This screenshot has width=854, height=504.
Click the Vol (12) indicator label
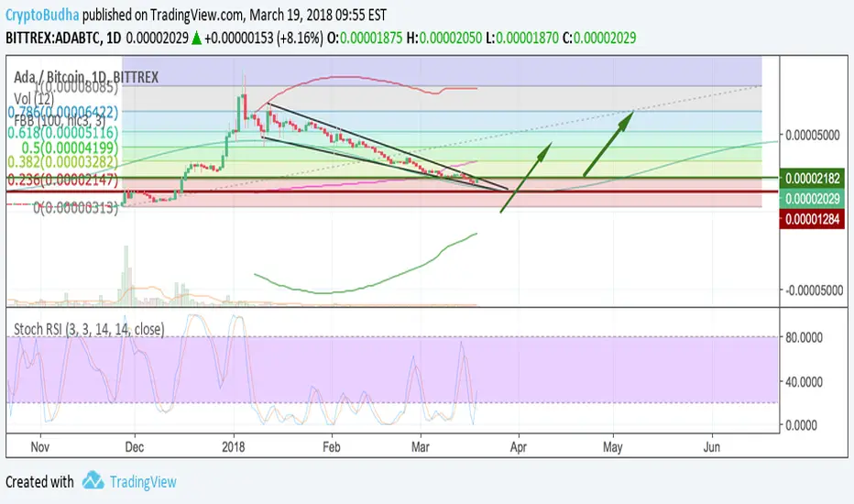[34, 99]
